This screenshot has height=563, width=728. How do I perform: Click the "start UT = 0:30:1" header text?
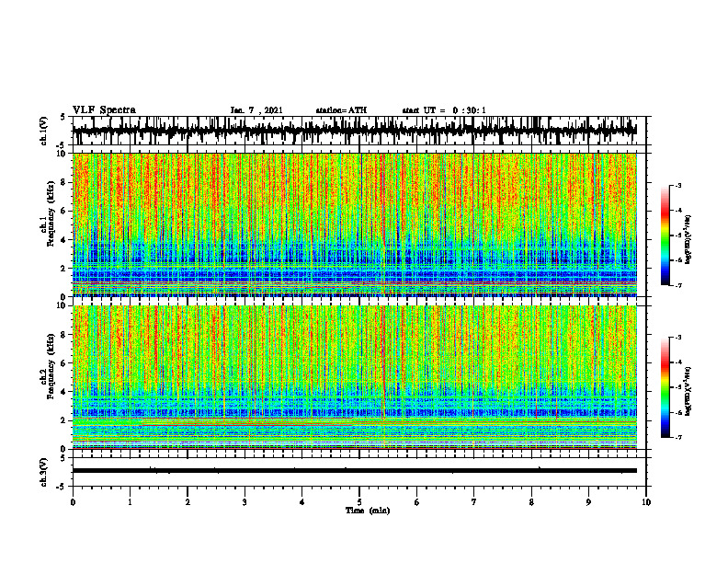pyautogui.click(x=444, y=110)
